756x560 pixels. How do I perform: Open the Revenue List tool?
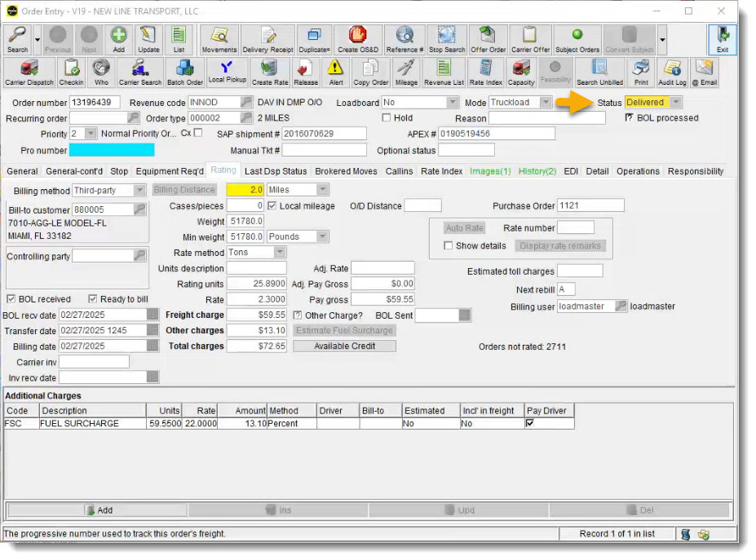[444, 73]
